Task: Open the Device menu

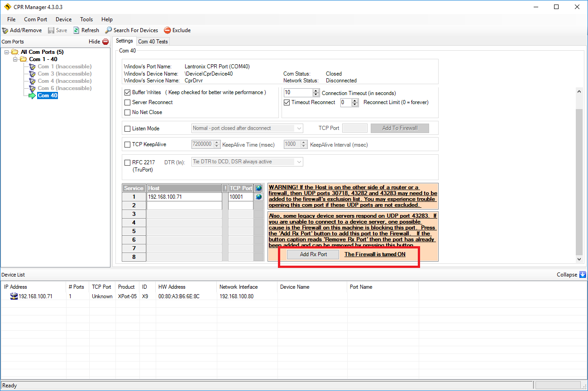Action: 63,19
